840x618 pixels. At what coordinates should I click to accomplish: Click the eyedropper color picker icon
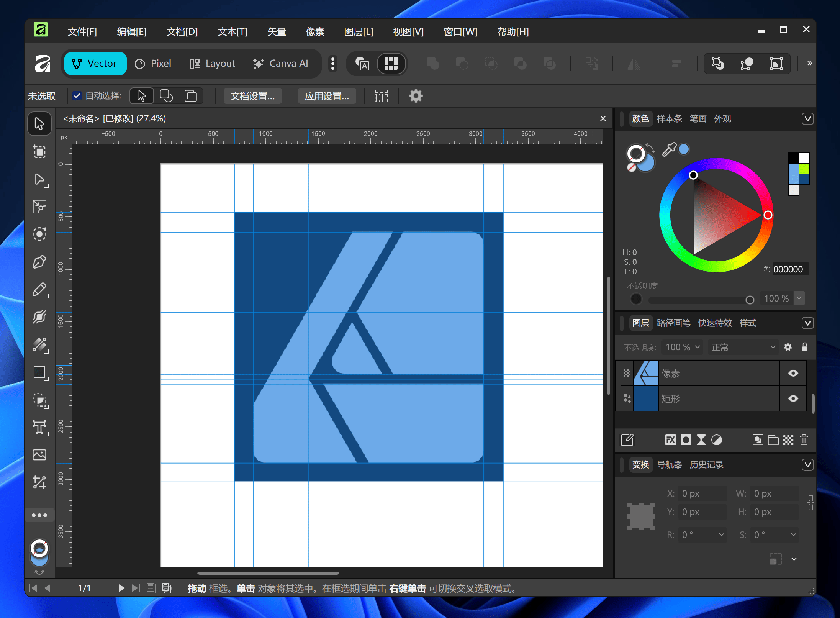[669, 149]
